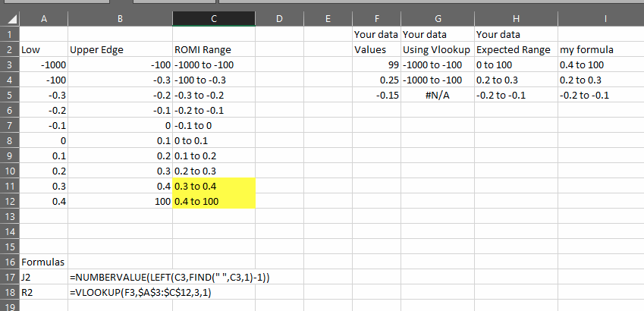The width and height of the screenshot is (644, 311).
Task: Click Upper Edge value 100 in row 12
Action: pos(121,201)
